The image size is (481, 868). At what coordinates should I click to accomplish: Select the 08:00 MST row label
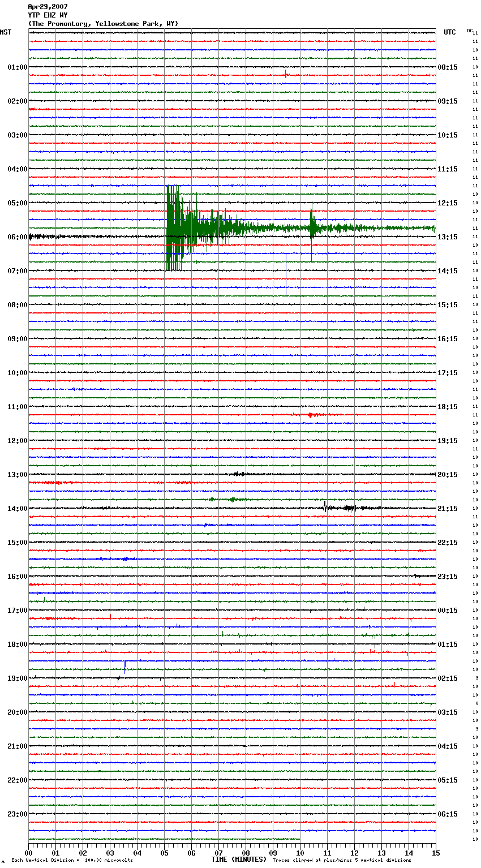point(18,305)
